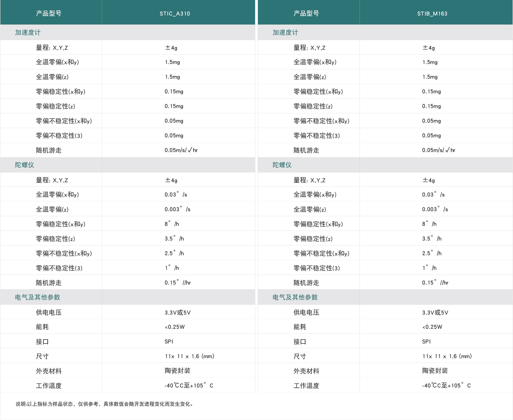Image resolution: width=513 pixels, height=420 pixels.
Task: Select the right 陀螺仪 section header
Action: (x=282, y=165)
